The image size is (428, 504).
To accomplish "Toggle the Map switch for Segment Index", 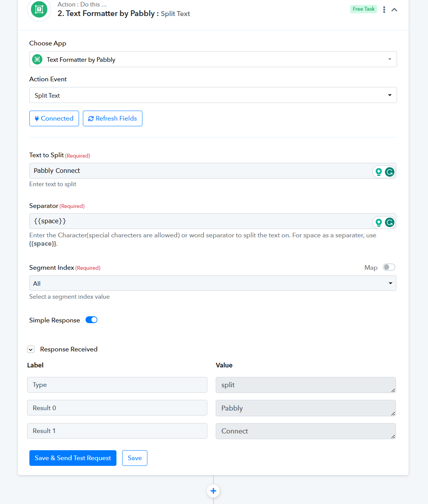I will tap(389, 267).
